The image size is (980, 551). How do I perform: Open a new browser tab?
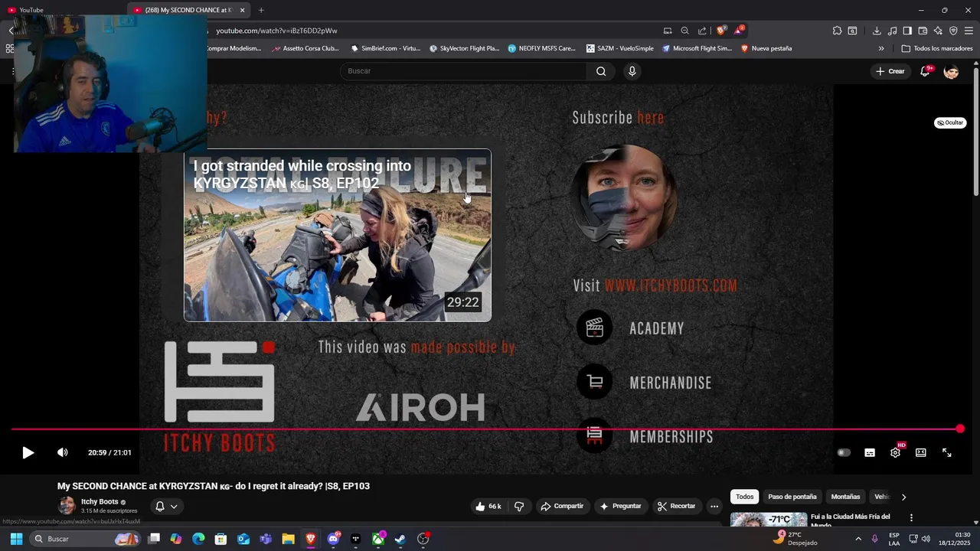point(261,10)
